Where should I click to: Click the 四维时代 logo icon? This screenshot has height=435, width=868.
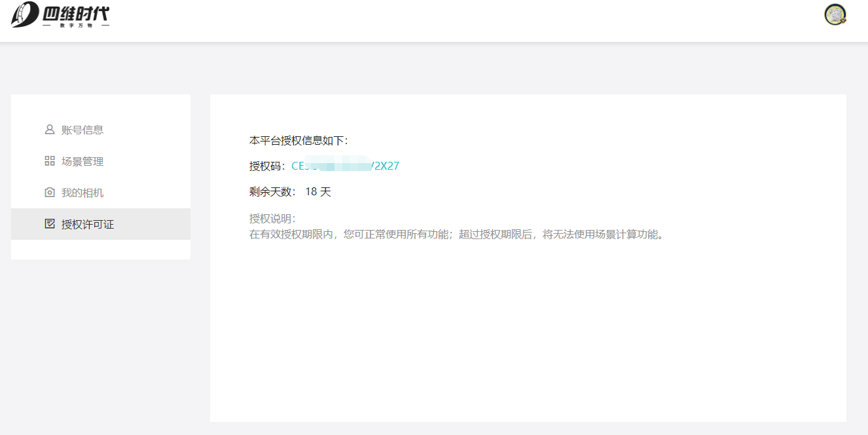25,14
